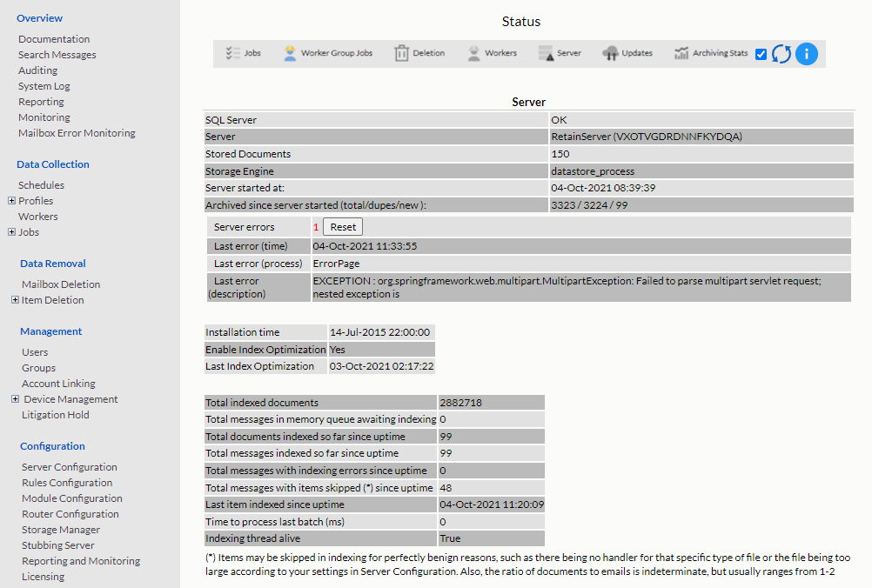Viewport: 872px width, 588px height.
Task: Select the Installation time value 14-Jul-2015
Action: click(x=379, y=332)
